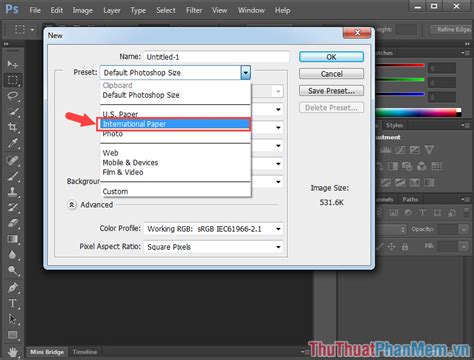The height and width of the screenshot is (360, 474).
Task: Open the Mini Bridge tab
Action: point(47,352)
